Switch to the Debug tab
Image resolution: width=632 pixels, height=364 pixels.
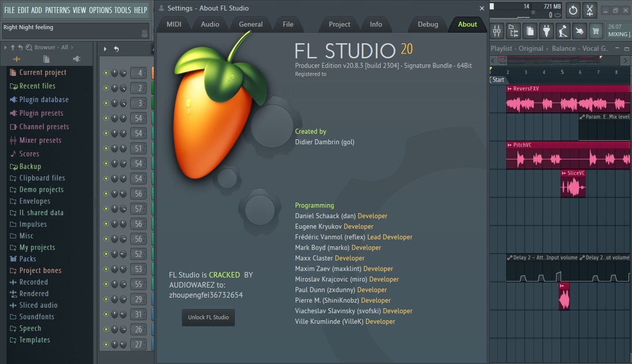pos(427,24)
